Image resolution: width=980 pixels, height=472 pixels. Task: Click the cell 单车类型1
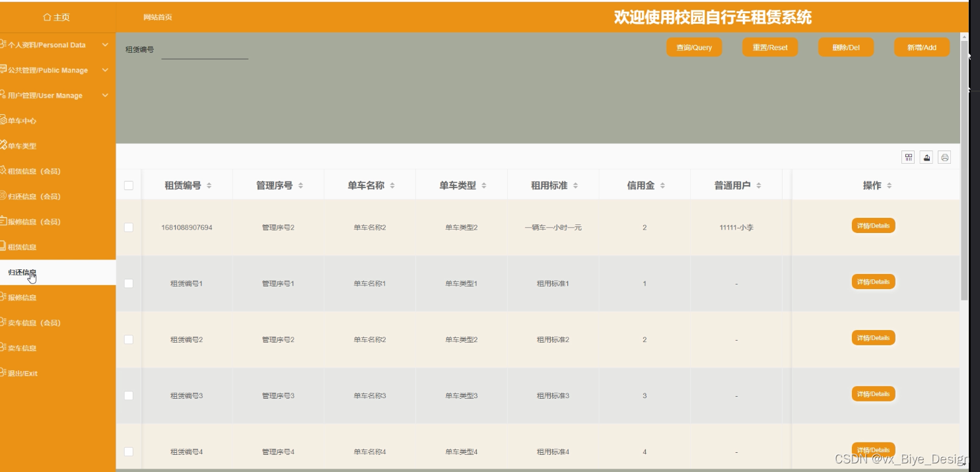(x=461, y=283)
